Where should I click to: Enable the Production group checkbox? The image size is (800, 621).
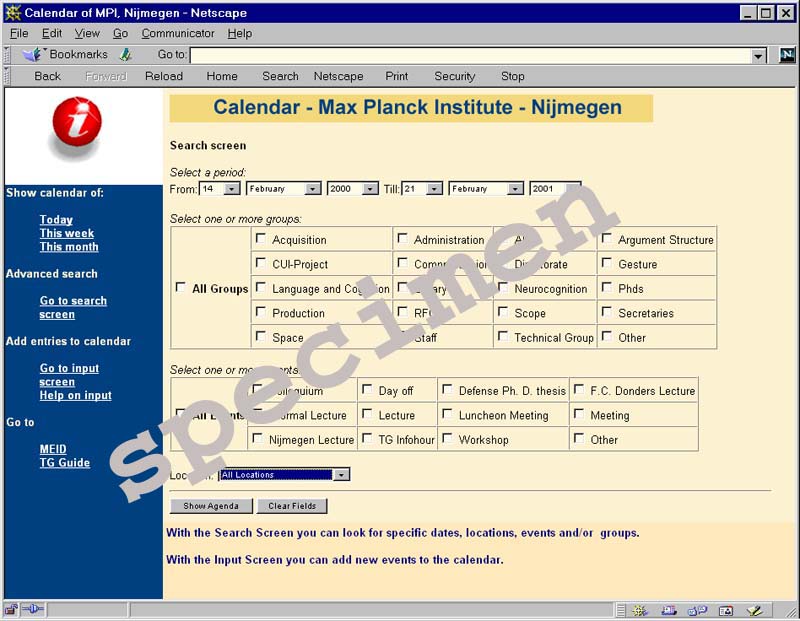coord(261,312)
